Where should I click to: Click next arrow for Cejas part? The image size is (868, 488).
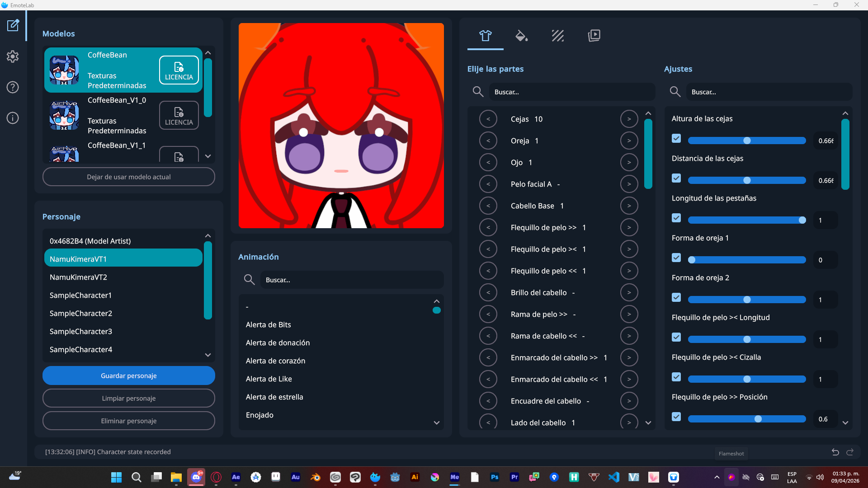[x=629, y=119]
